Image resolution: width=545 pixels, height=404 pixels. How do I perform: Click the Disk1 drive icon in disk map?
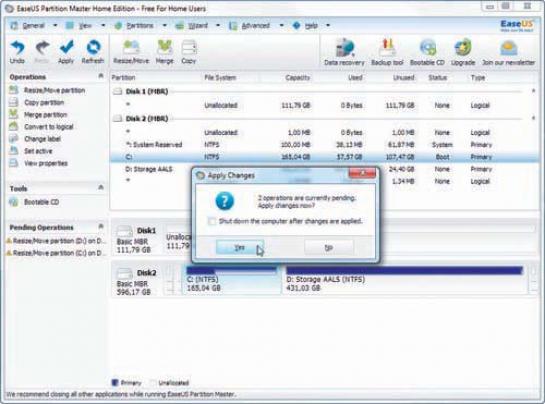pyautogui.click(x=125, y=231)
